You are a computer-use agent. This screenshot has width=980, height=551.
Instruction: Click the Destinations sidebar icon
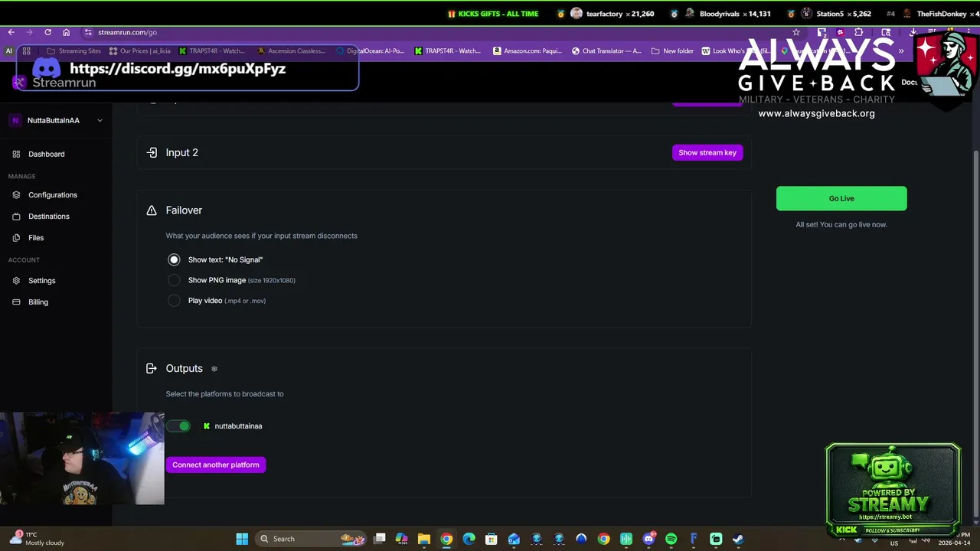[x=16, y=217]
